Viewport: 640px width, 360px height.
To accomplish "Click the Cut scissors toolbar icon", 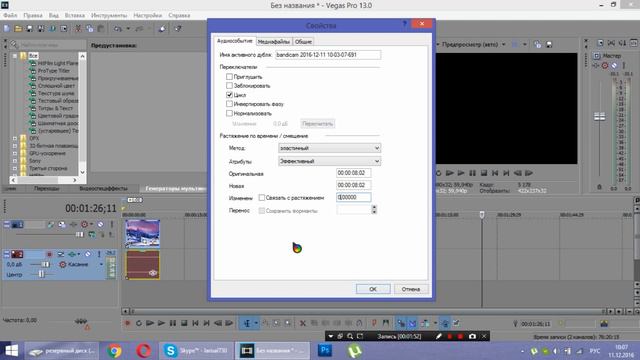I will point(78,29).
